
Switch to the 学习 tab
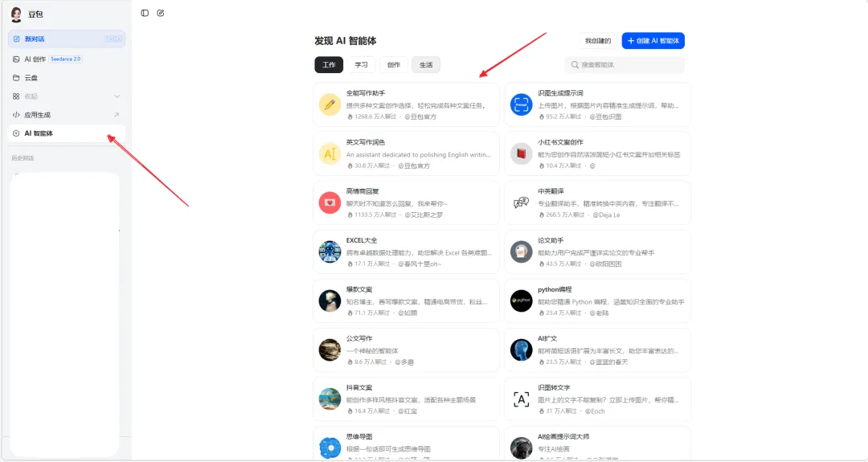pos(362,65)
